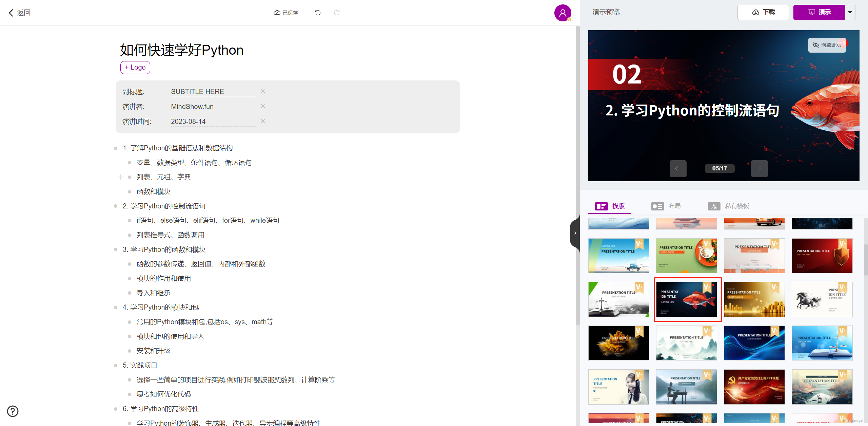Select the airplane sky template

[x=619, y=256]
